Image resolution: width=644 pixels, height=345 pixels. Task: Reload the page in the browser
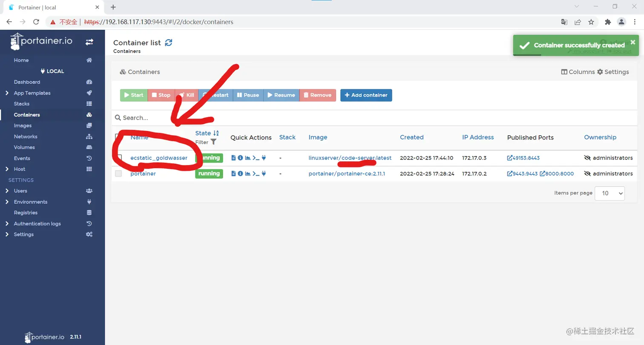pos(36,22)
